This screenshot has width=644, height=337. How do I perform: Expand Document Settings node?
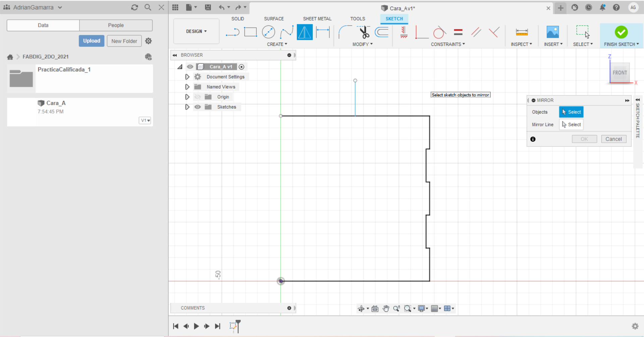(x=187, y=77)
